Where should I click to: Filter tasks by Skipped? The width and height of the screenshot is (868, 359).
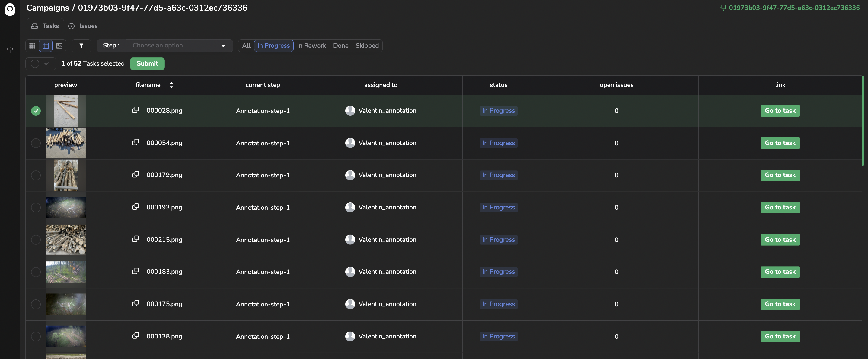pos(367,46)
